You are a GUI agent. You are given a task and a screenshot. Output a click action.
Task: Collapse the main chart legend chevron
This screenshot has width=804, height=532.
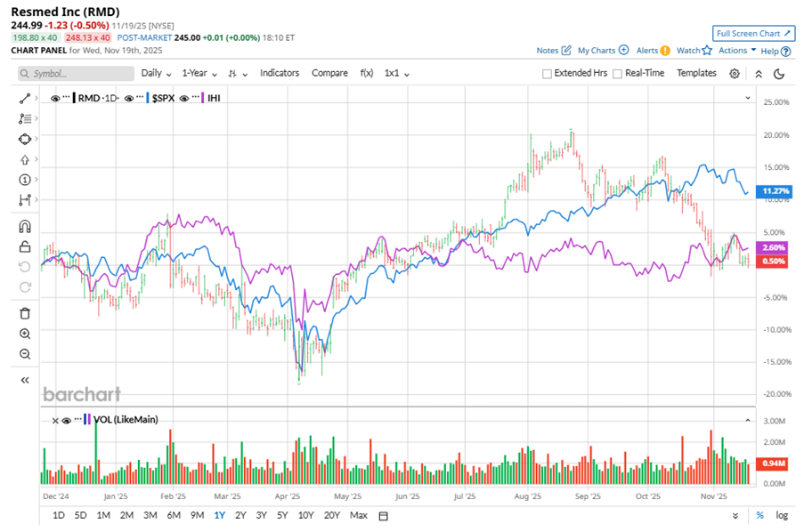pyautogui.click(x=748, y=98)
